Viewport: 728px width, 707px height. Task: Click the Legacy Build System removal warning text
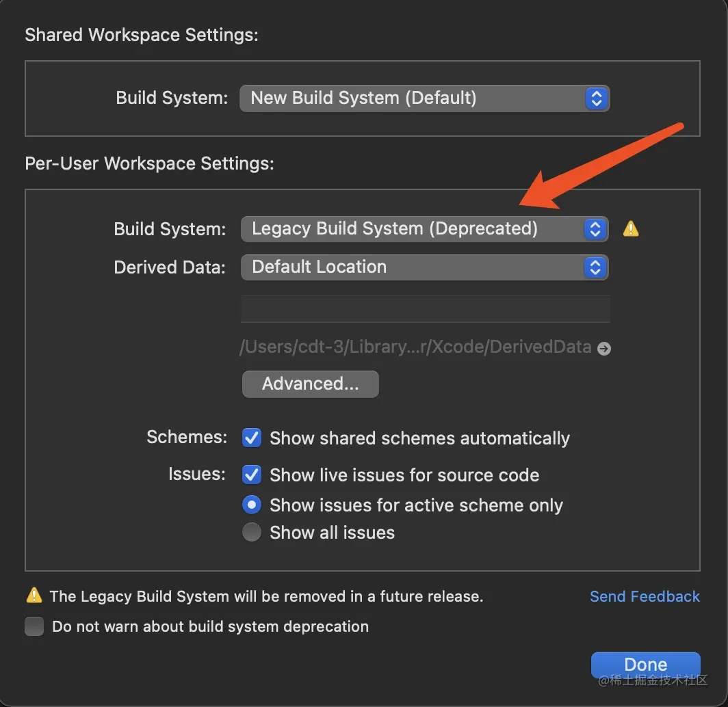pos(266,596)
